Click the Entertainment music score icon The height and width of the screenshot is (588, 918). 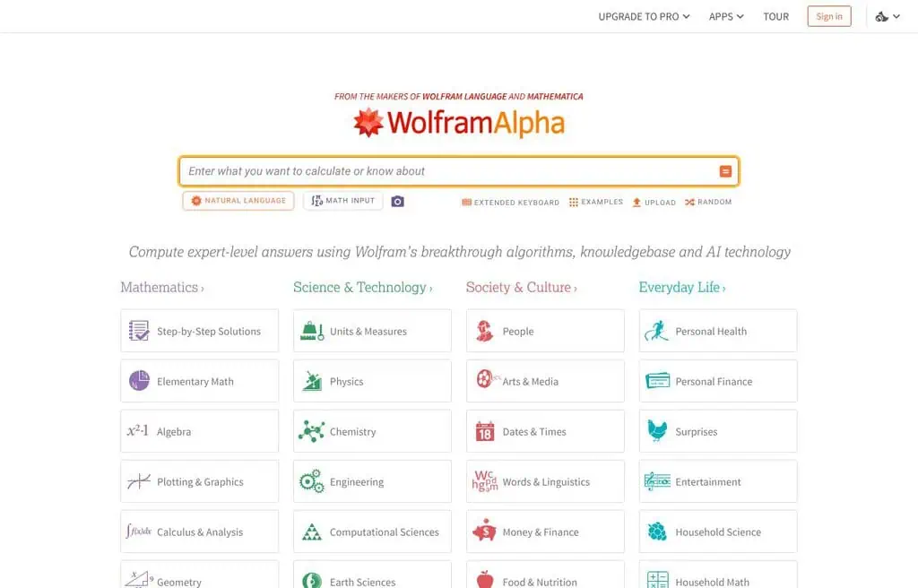[x=657, y=481]
